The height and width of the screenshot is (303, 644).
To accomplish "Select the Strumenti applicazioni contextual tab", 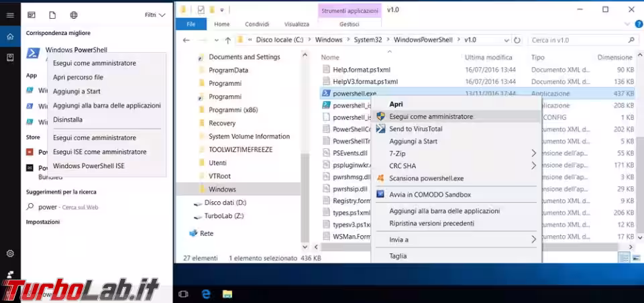I will pos(349,11).
